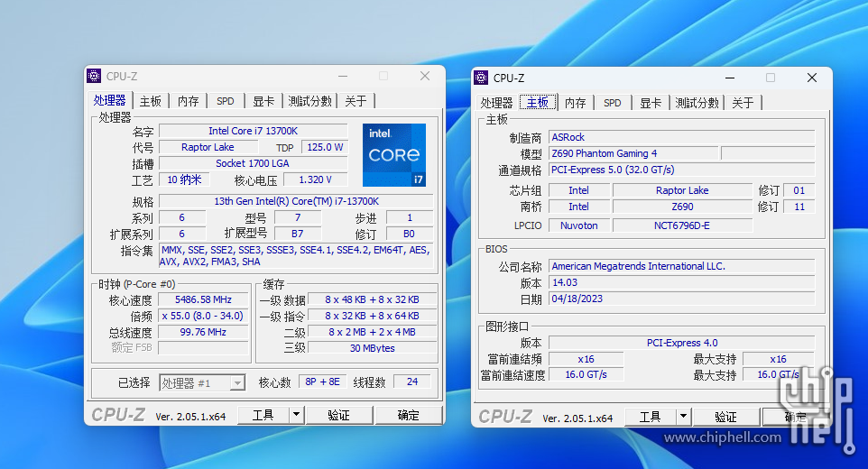Click the ASRock manufacturer field
The image size is (868, 469).
[682, 137]
